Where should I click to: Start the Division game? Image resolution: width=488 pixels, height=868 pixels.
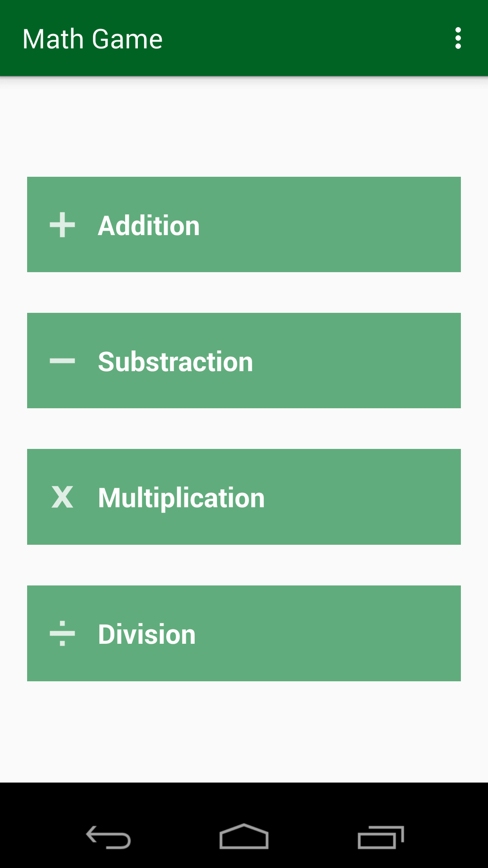coord(244,633)
